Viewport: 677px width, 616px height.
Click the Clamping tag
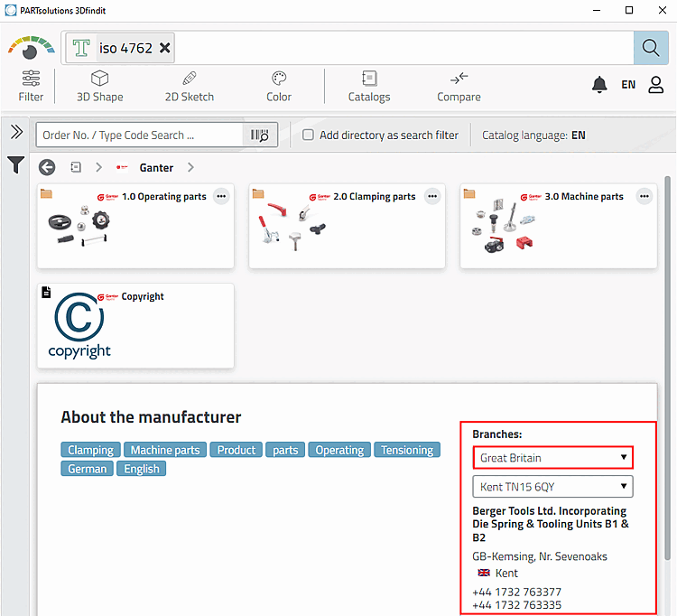90,450
